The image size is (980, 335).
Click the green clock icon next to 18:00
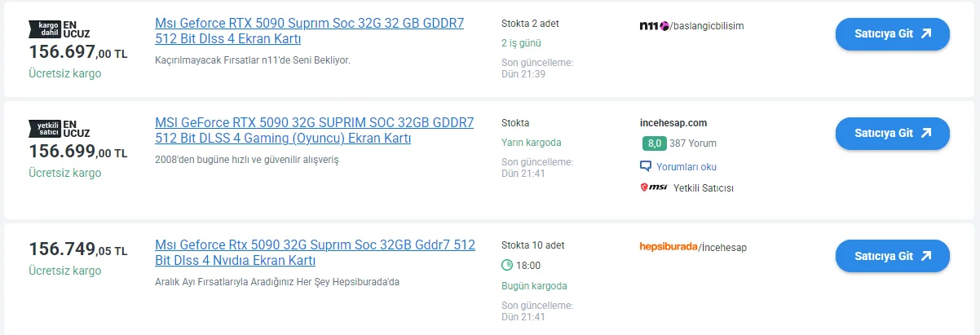(507, 265)
